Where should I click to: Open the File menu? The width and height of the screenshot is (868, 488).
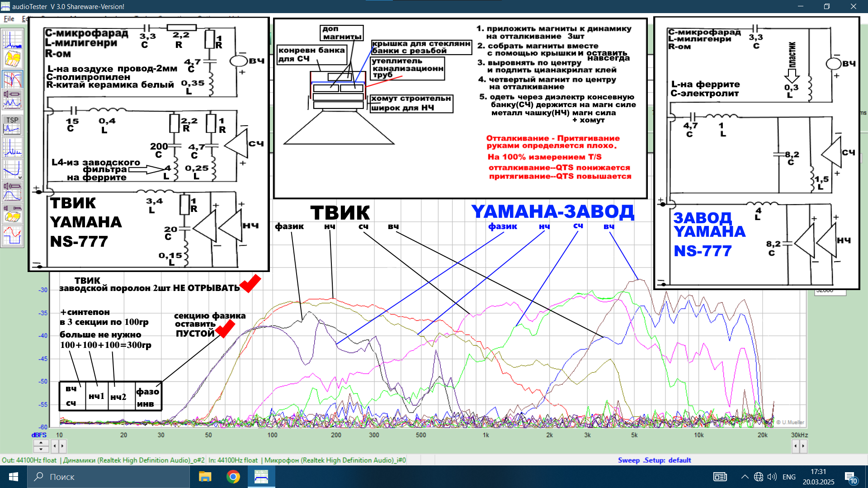(9, 19)
